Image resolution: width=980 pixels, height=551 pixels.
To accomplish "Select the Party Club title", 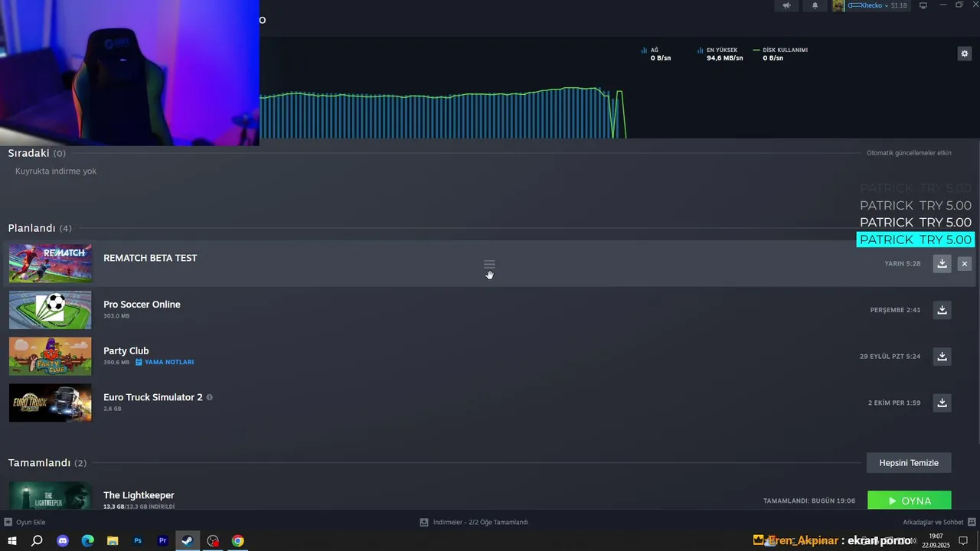I will [126, 350].
